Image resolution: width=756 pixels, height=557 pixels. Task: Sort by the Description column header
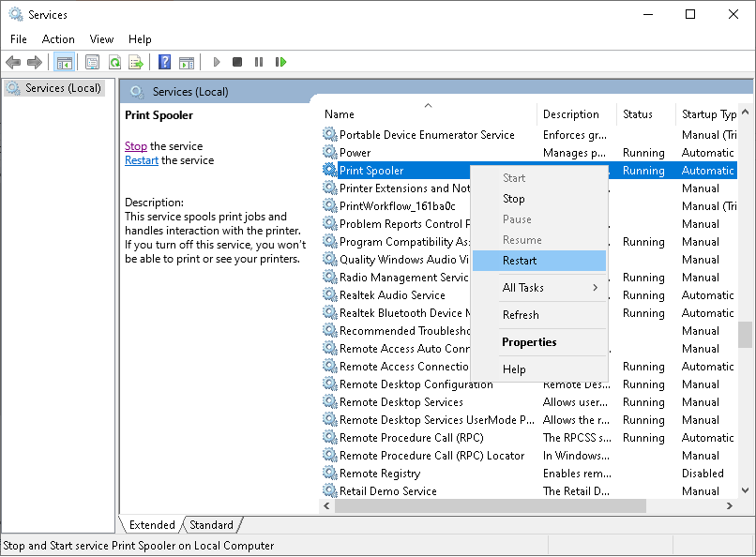(577, 114)
